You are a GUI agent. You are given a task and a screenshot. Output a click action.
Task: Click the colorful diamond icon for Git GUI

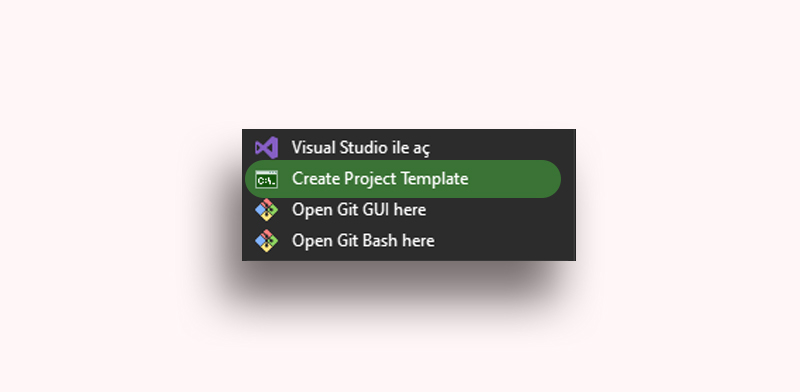pos(266,210)
